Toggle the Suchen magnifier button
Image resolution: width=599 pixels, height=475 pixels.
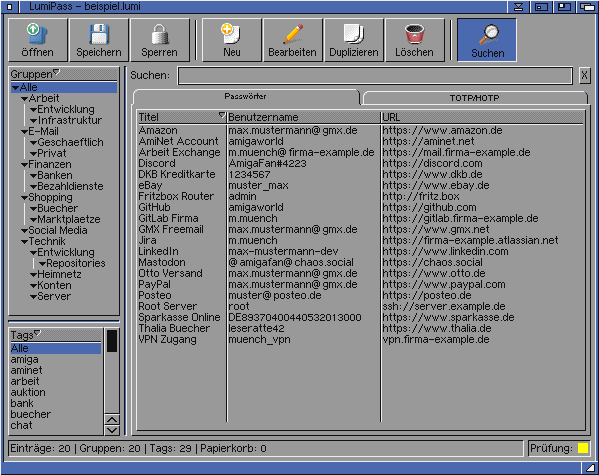point(487,40)
